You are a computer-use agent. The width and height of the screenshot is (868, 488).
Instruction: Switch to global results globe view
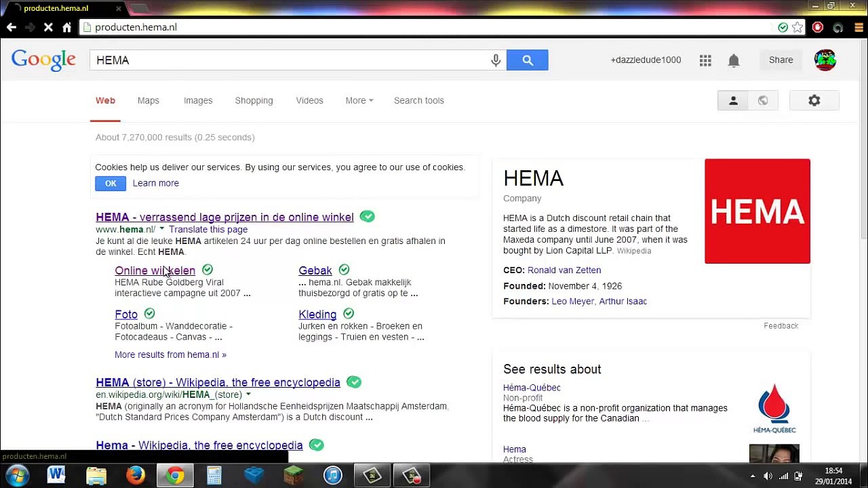tap(763, 100)
